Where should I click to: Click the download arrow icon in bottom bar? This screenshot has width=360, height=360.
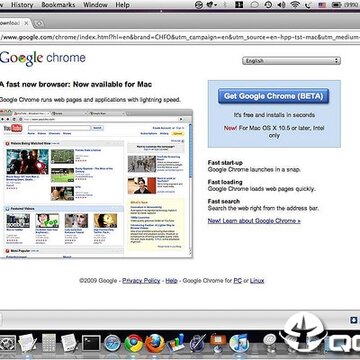point(354,320)
